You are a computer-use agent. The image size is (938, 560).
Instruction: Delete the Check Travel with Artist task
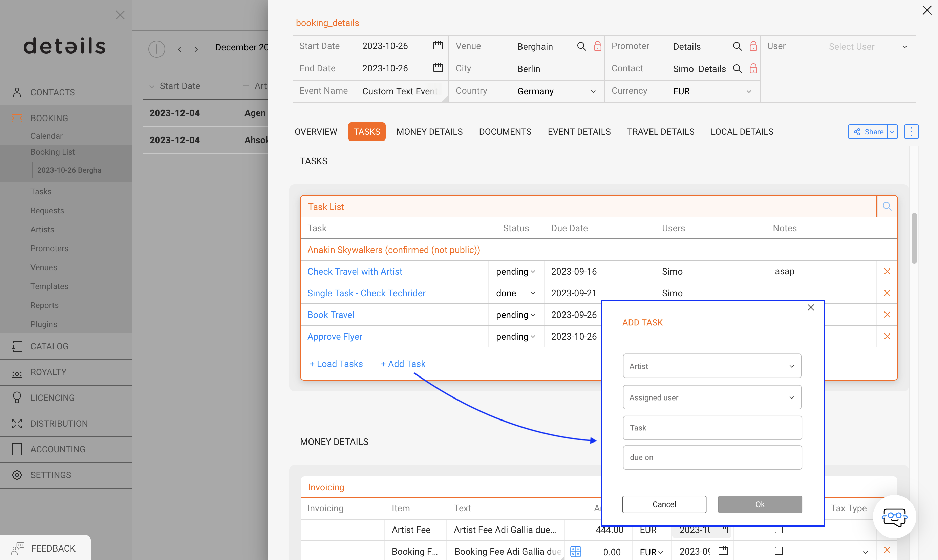click(x=887, y=271)
